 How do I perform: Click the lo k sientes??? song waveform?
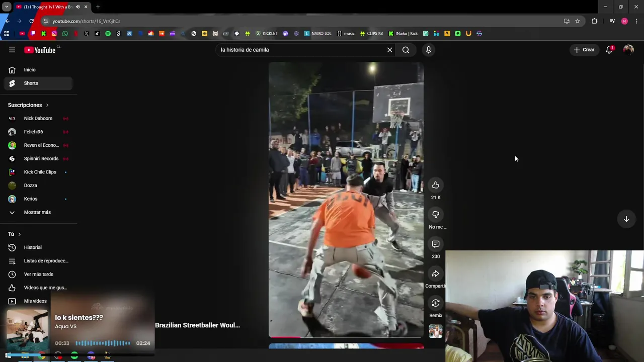[x=103, y=343]
